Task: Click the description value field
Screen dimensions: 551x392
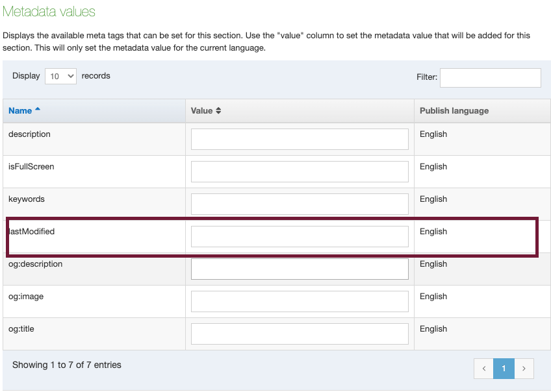Action: (300, 139)
